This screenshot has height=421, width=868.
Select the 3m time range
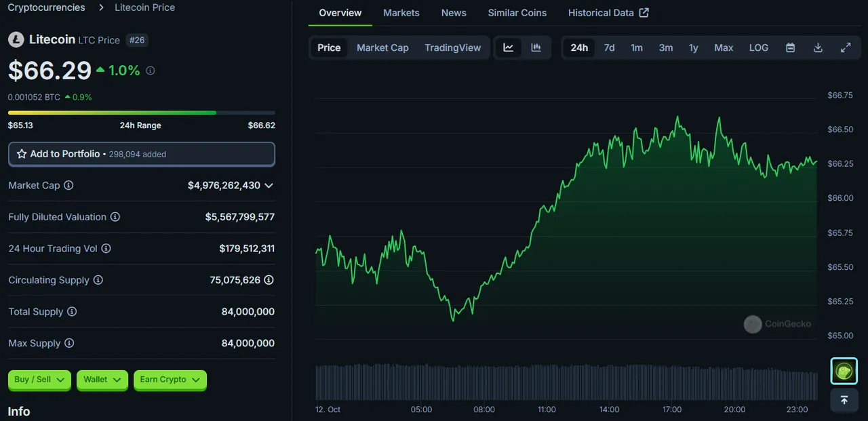tap(666, 47)
